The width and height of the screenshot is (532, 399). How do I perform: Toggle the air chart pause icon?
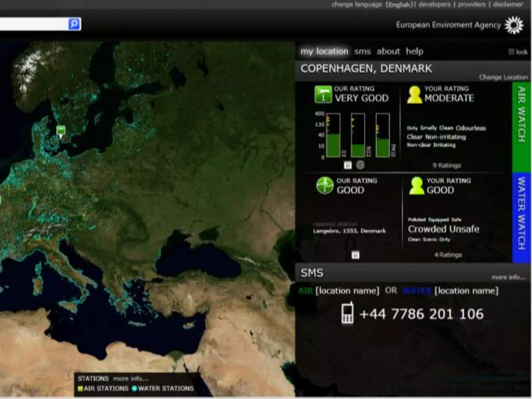click(348, 165)
